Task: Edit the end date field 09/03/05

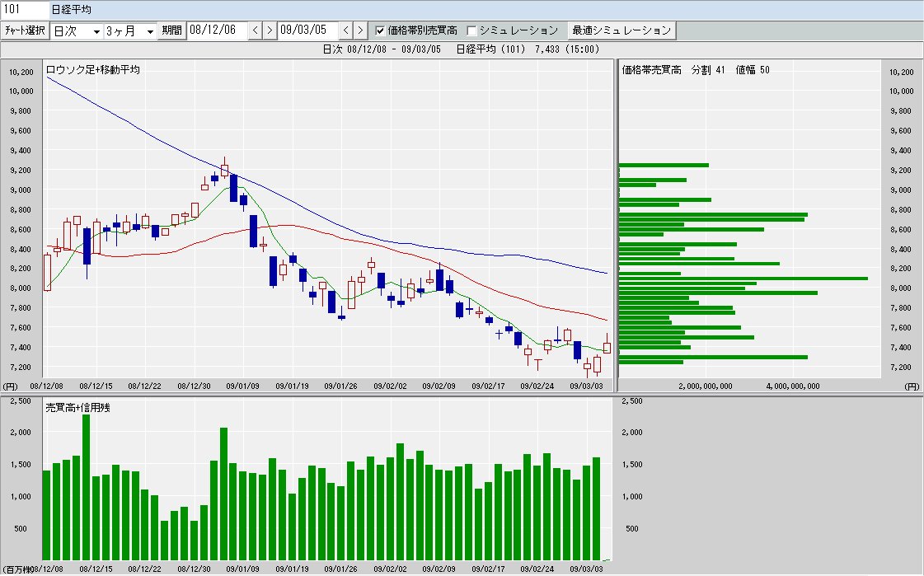Action: click(x=307, y=30)
